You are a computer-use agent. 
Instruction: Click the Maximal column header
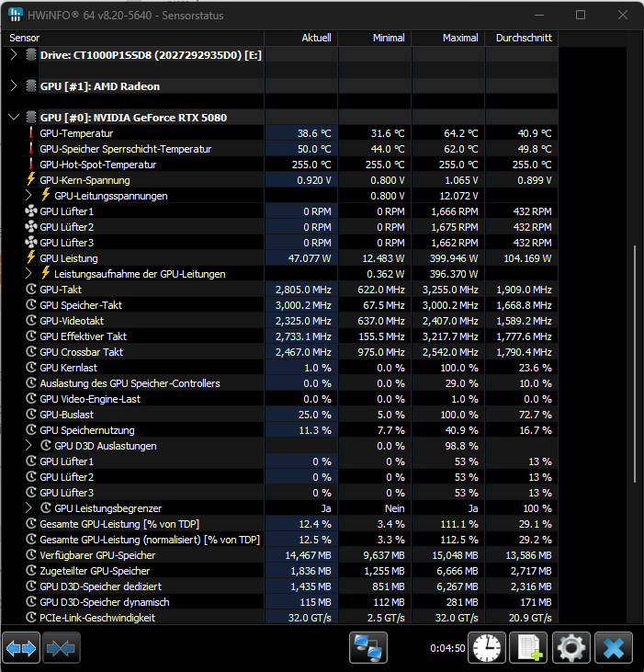point(448,38)
